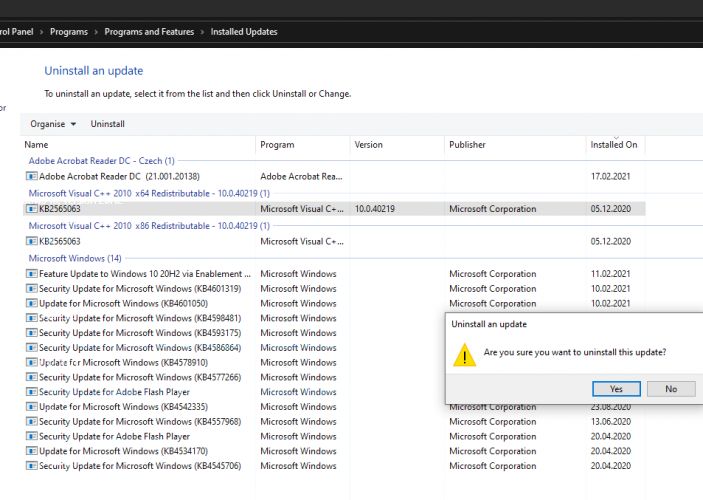The image size is (703, 500).
Task: Click icon beside Security Update KB4545706
Action: click(31, 466)
